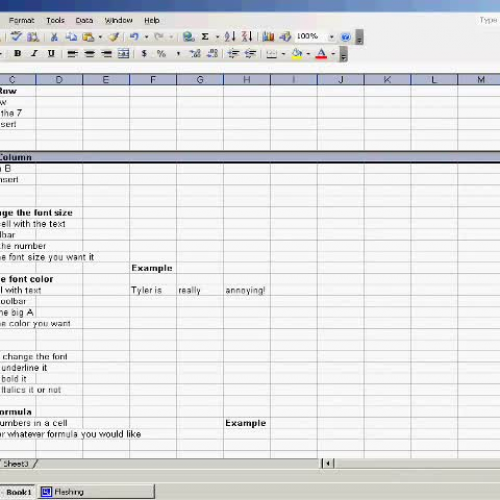The height and width of the screenshot is (500, 500).
Task: Open Excel Help question mark icon
Action: click(x=346, y=36)
